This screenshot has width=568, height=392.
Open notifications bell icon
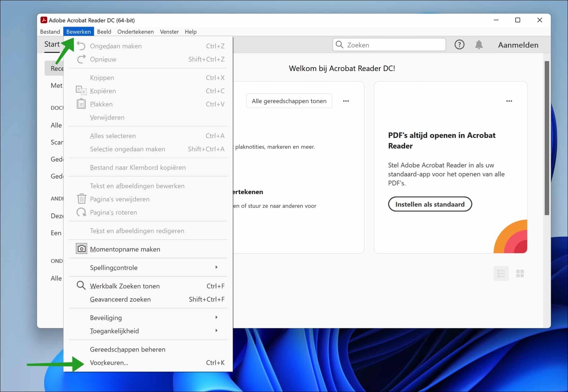coord(479,45)
